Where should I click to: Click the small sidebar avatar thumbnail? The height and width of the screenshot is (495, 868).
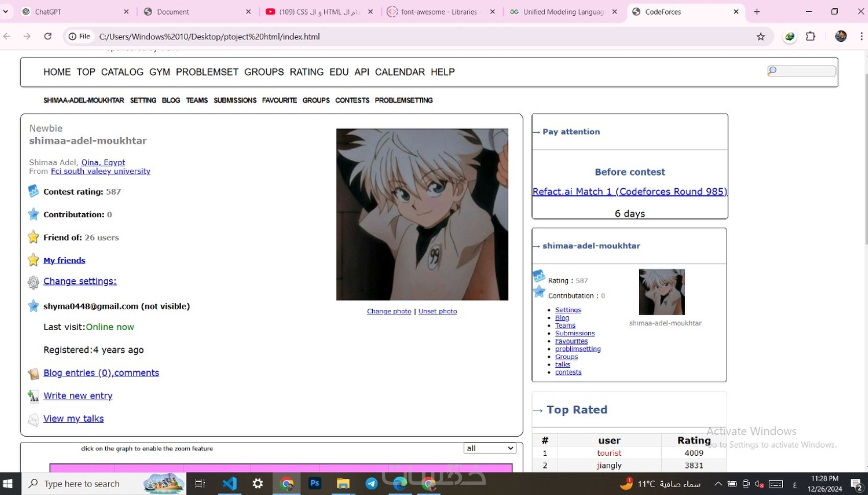[662, 292]
